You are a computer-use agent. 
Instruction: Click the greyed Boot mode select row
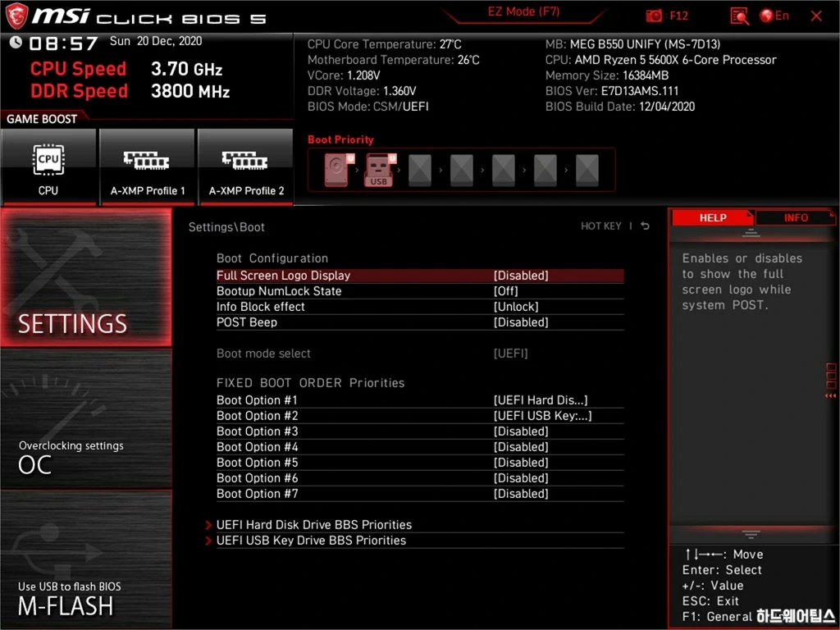coord(420,354)
